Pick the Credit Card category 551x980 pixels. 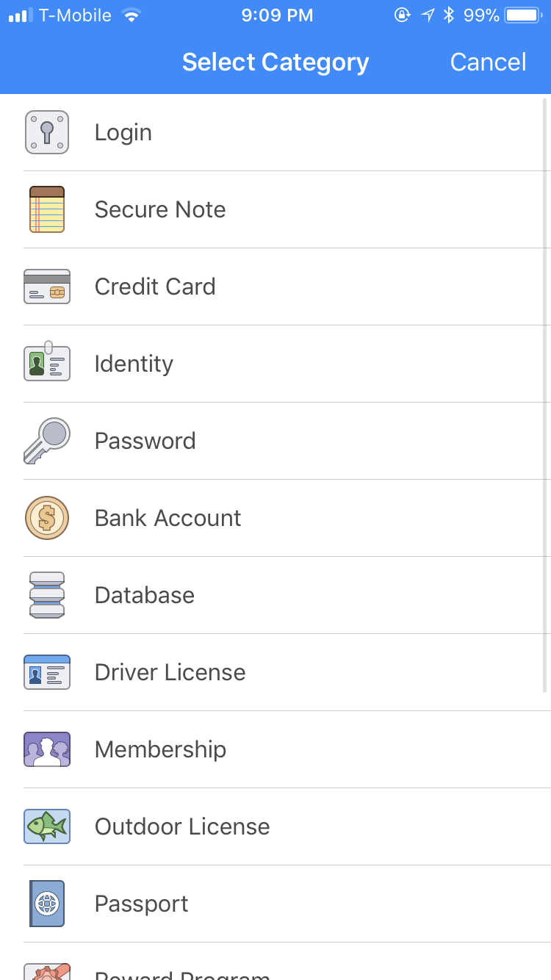click(x=155, y=287)
